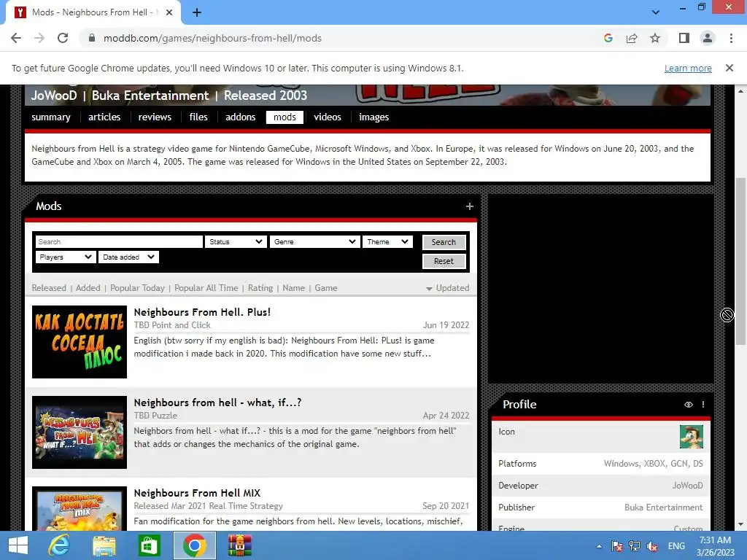
Task: Open the images tab
Action: pyautogui.click(x=374, y=117)
